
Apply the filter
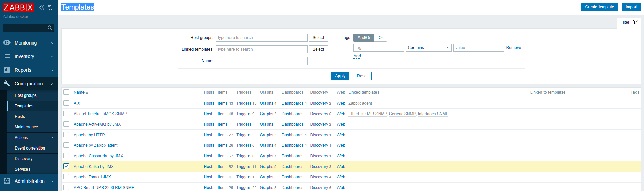pyautogui.click(x=340, y=76)
